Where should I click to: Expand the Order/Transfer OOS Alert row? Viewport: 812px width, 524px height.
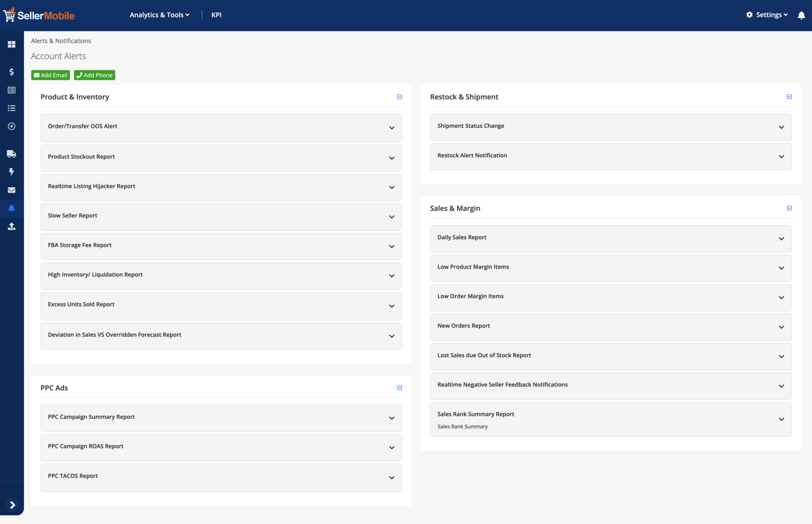tap(392, 128)
